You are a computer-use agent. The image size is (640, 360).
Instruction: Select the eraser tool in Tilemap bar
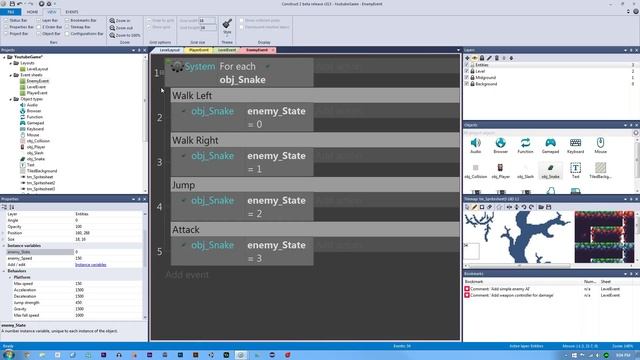point(489,207)
